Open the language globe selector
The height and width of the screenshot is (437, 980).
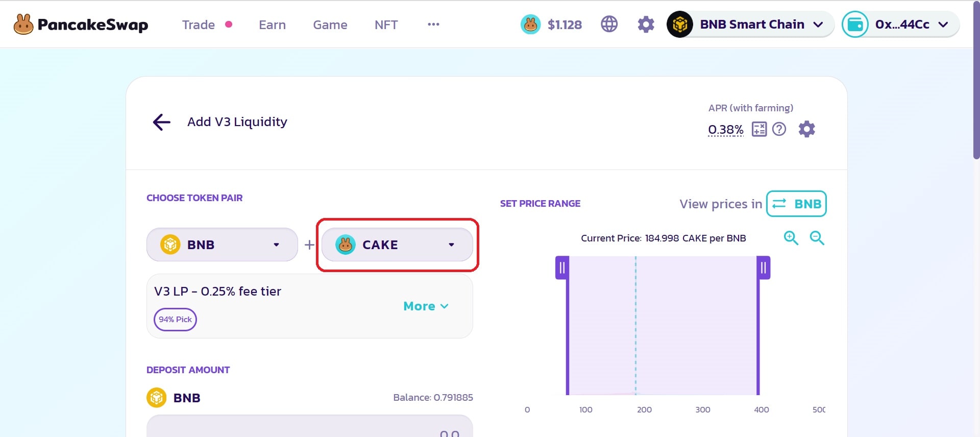[609, 24]
